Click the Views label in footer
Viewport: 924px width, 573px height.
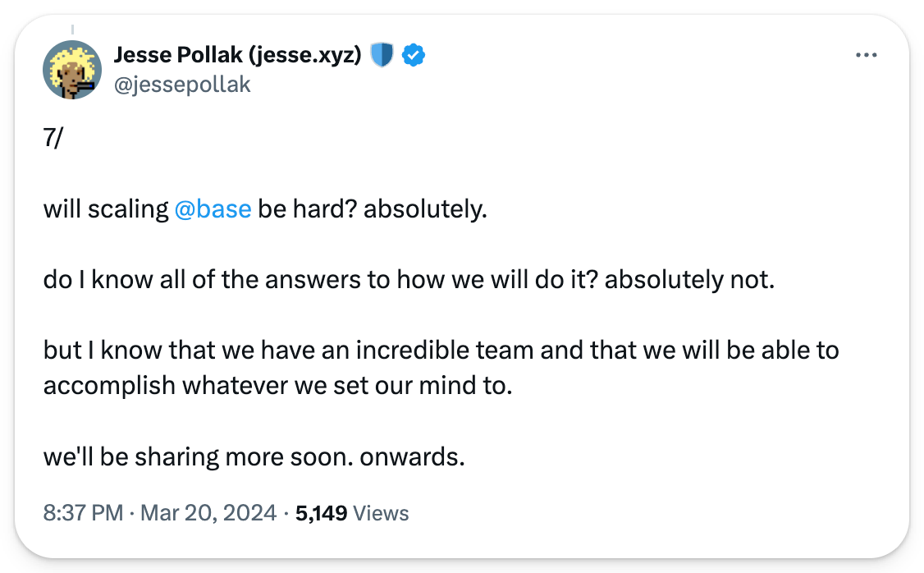click(x=382, y=514)
